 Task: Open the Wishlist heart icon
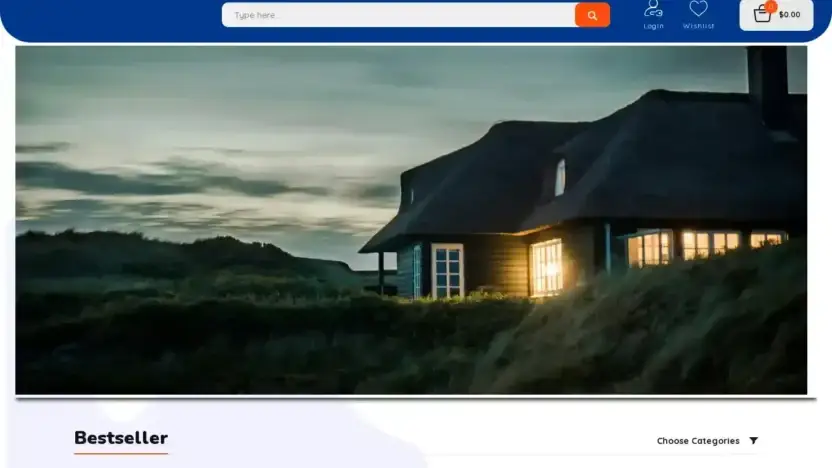[698, 8]
